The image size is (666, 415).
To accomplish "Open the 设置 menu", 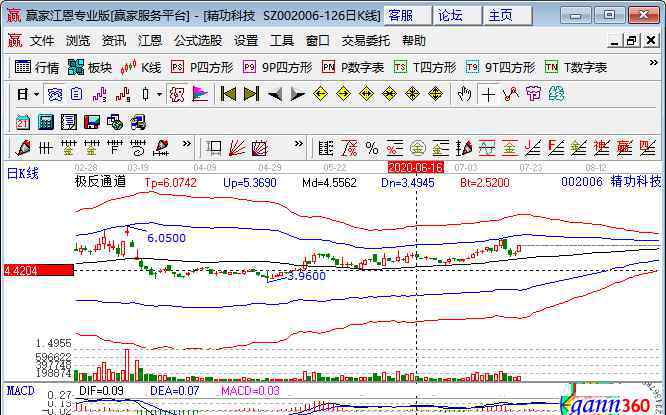I will coord(246,41).
